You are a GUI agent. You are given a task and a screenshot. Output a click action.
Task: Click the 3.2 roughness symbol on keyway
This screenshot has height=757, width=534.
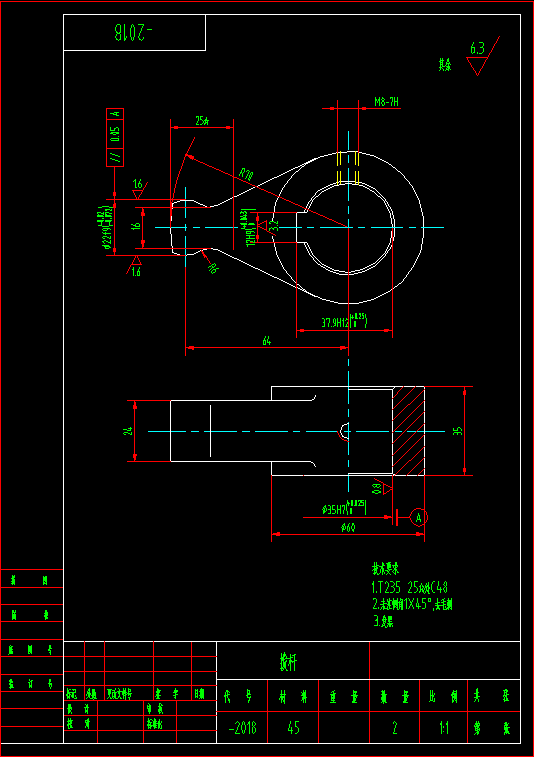click(x=268, y=225)
